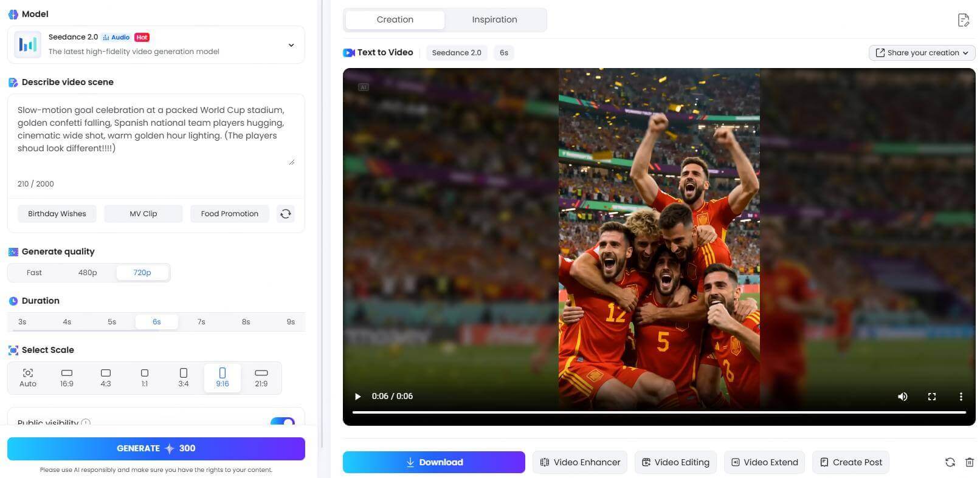Set duration to 3s
Screen dimensions: 980x478
pos(22,322)
